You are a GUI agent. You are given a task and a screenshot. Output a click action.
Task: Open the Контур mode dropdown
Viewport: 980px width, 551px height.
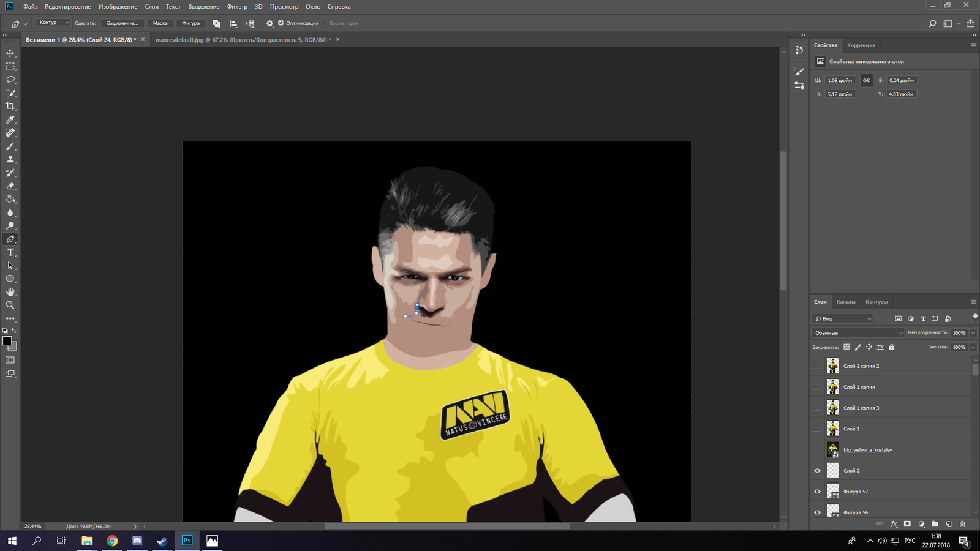click(53, 23)
